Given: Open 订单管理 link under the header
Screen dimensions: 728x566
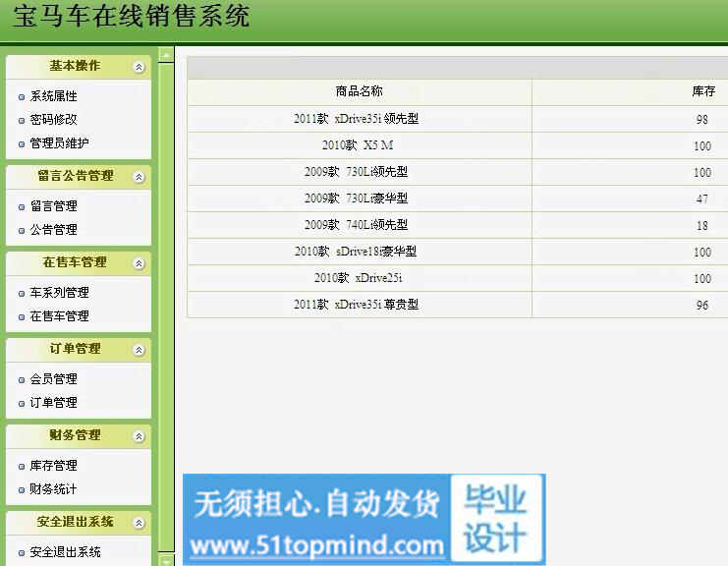Looking at the screenshot, I should (53, 403).
